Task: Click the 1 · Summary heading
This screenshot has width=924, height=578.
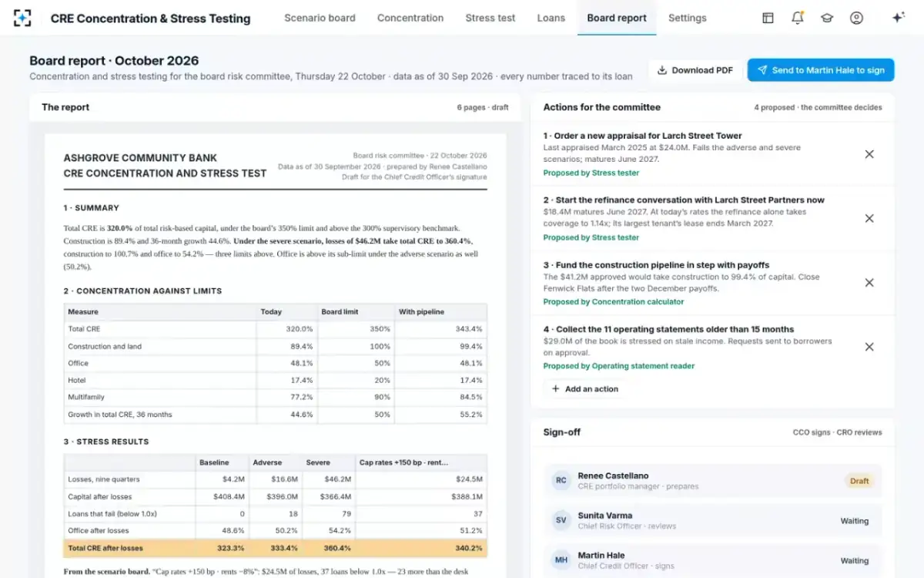Action: [92, 208]
